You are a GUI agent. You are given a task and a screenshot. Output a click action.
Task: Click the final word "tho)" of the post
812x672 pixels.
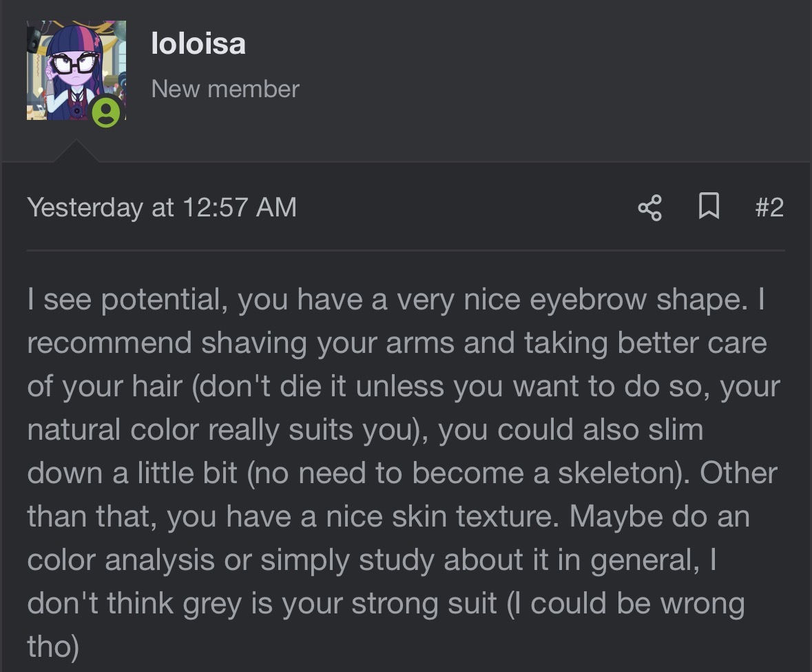[53, 646]
